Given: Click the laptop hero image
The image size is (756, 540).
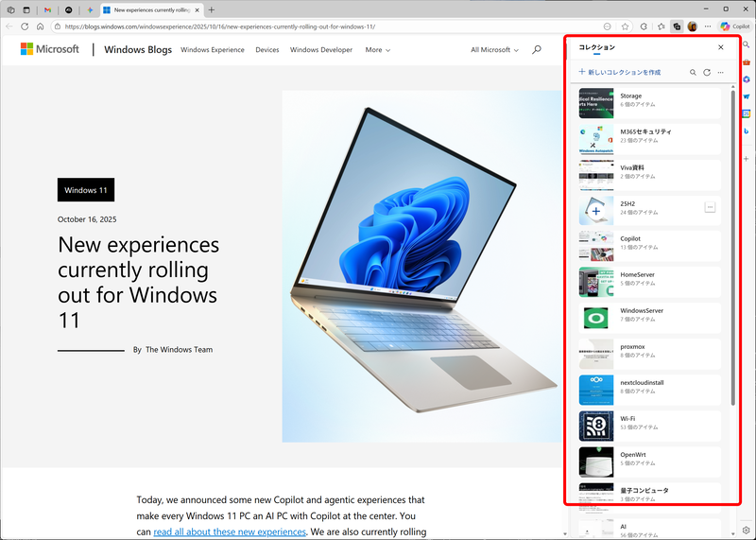Looking at the screenshot, I should point(421,267).
